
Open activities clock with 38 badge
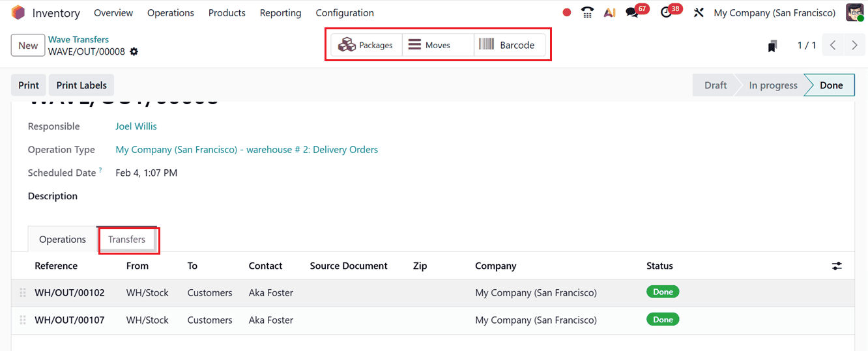pos(666,12)
